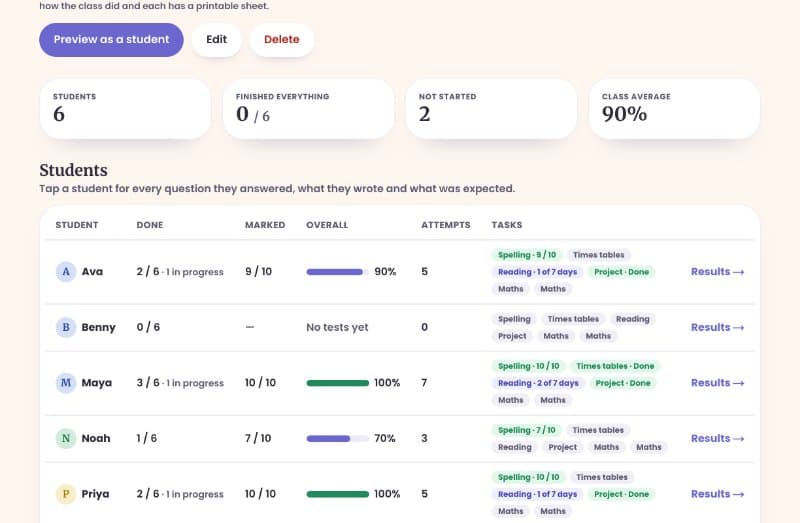
Task: Open Maya's Results link
Action: (717, 383)
